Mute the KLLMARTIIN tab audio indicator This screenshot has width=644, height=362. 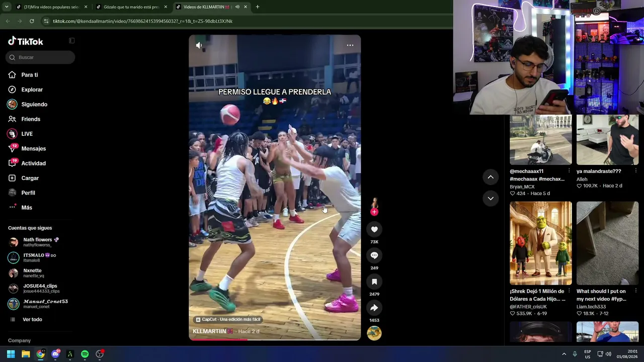tap(237, 7)
